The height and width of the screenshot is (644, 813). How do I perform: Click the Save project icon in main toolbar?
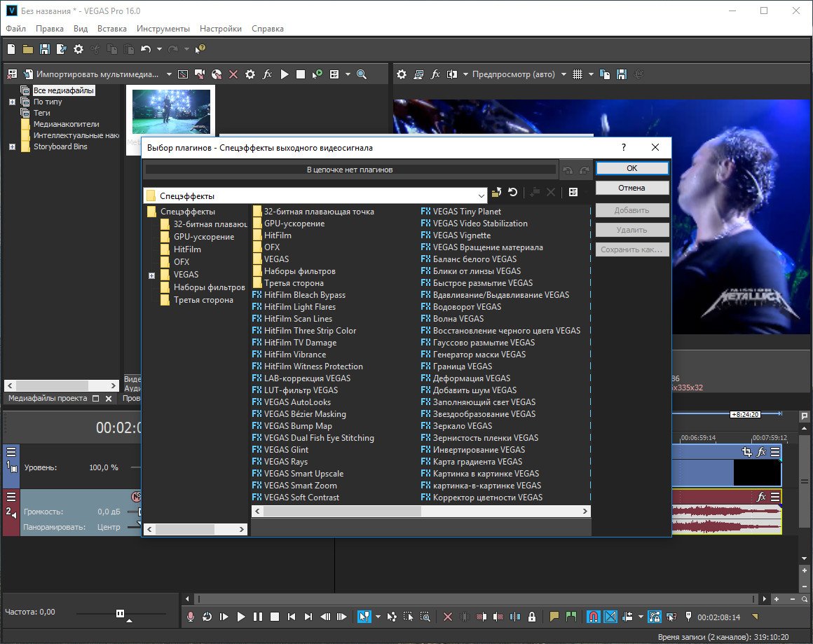(x=45, y=49)
